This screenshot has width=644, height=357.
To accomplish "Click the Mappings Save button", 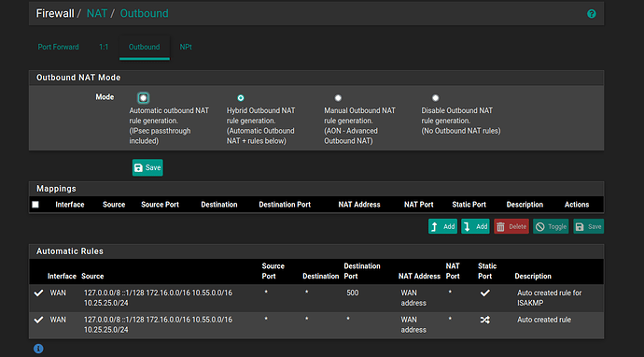I will 589,226.
